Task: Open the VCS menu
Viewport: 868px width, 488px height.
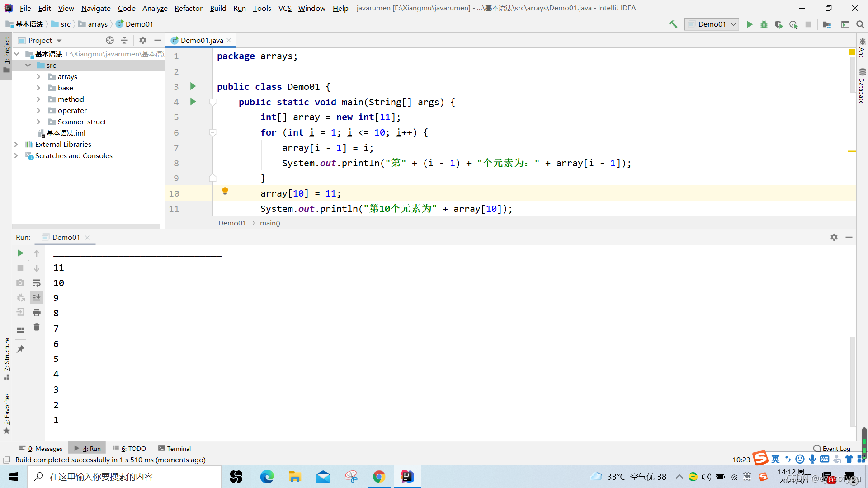Action: click(x=285, y=8)
